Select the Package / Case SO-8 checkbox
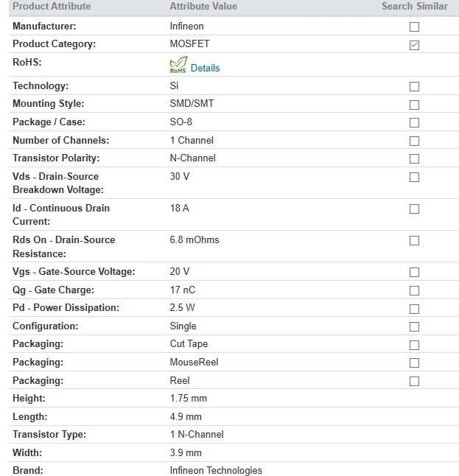The height and width of the screenshot is (476, 459). [x=414, y=122]
